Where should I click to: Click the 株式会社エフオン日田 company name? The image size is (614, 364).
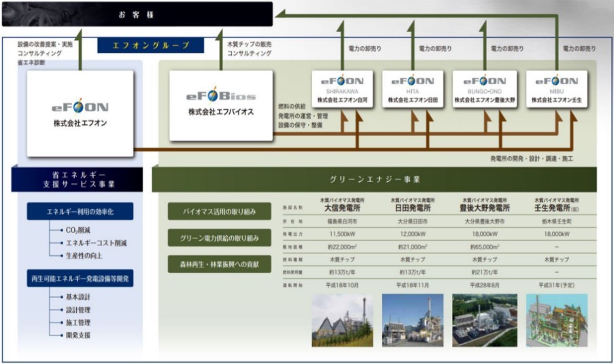pos(412,100)
